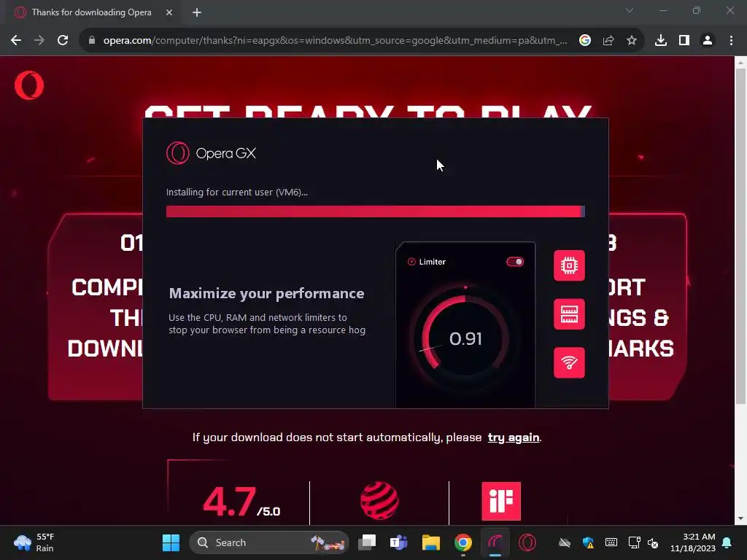The width and height of the screenshot is (747, 560).
Task: Open Chrome downloads panel
Action: pos(661,41)
